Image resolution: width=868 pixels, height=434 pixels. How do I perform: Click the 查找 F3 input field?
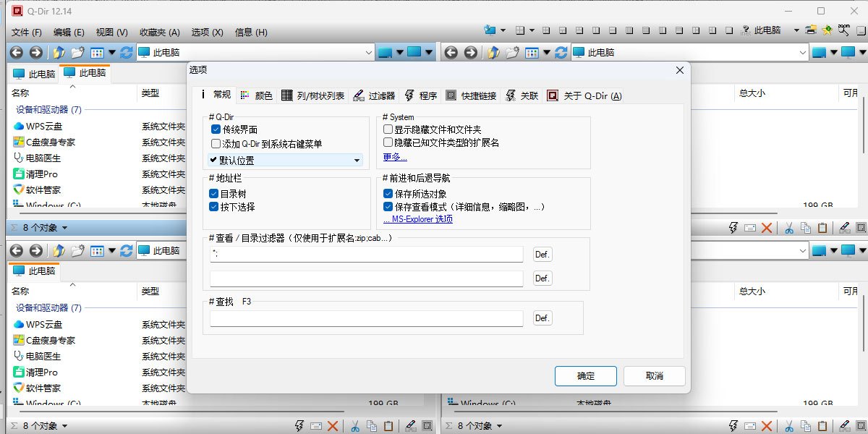[x=366, y=318]
